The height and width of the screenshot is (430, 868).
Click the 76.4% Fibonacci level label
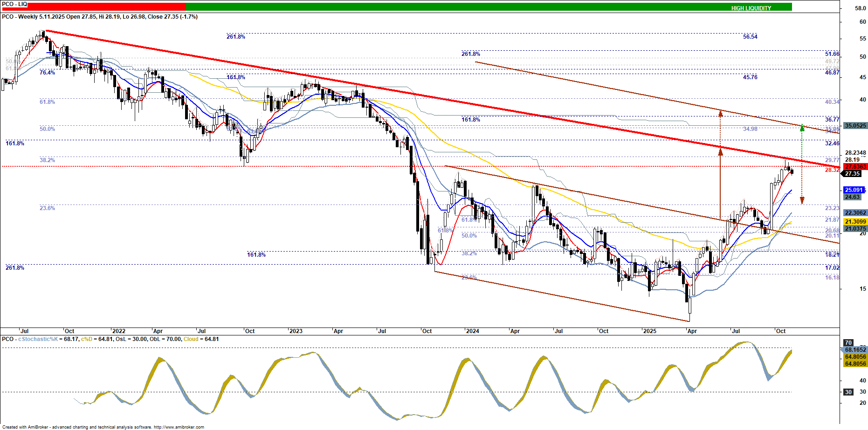pos(47,73)
